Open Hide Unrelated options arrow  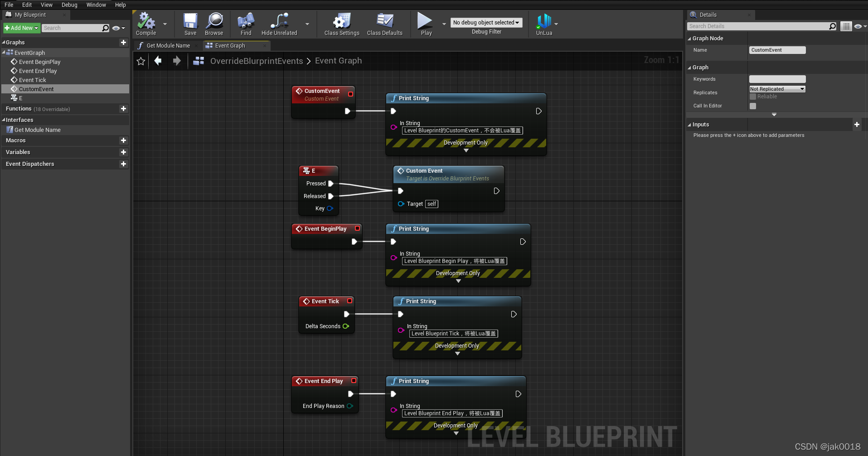coord(307,24)
